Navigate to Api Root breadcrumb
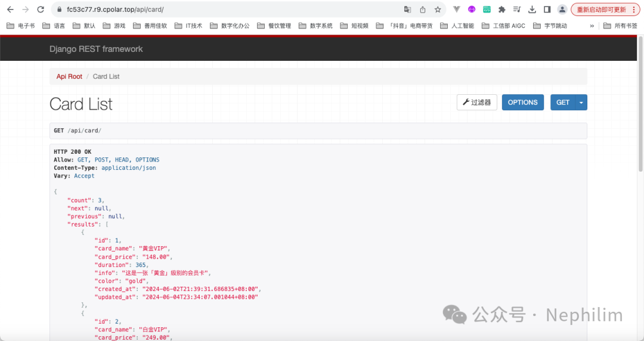Viewport: 644px width, 341px height. tap(69, 76)
